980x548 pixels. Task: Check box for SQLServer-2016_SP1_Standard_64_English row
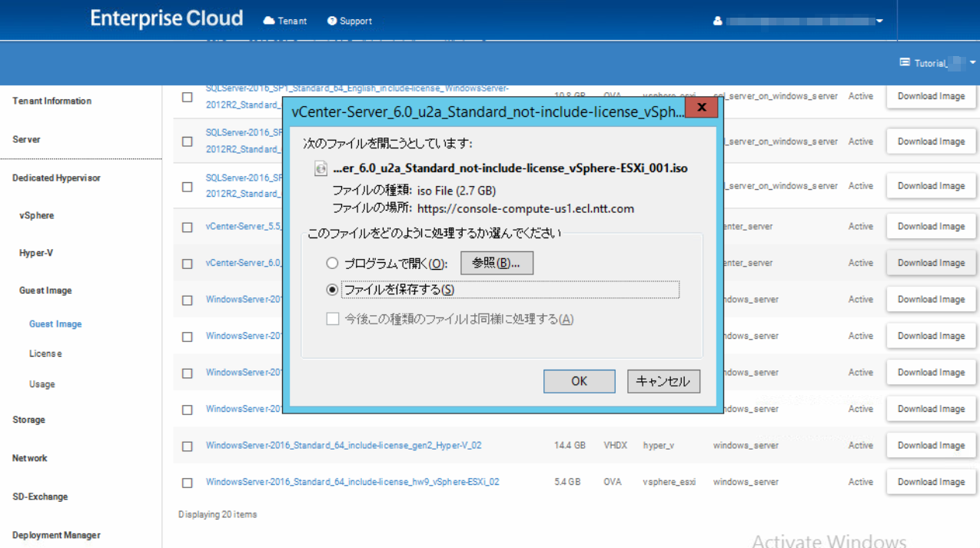(x=188, y=97)
